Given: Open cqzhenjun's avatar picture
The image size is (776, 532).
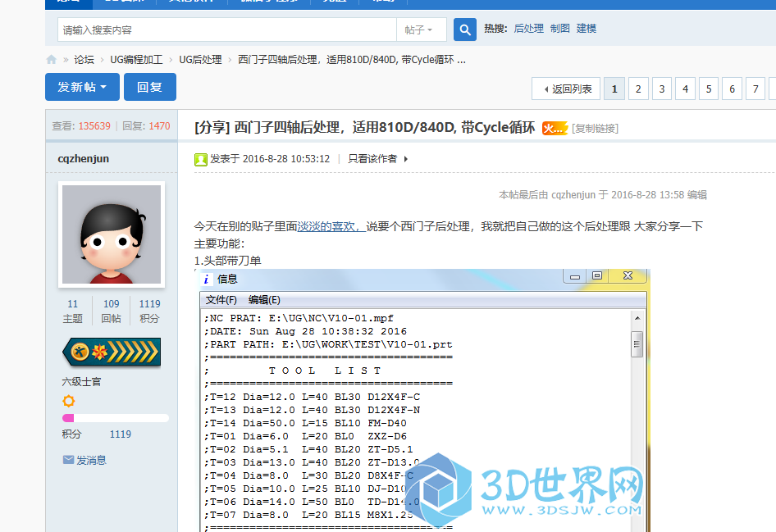Looking at the screenshot, I should (x=112, y=234).
